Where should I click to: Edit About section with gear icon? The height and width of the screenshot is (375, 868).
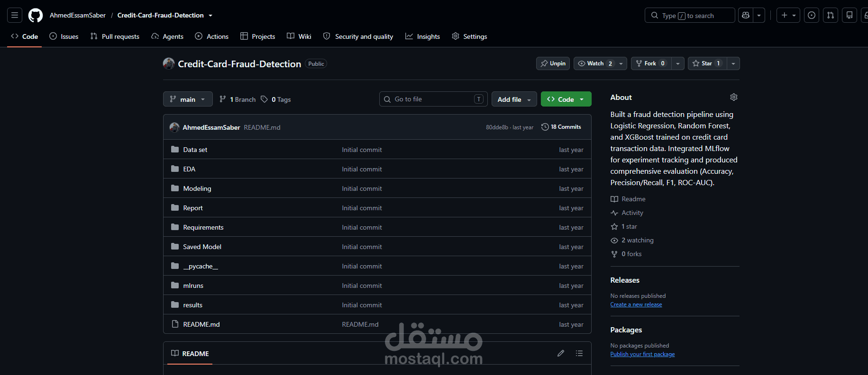(x=734, y=97)
